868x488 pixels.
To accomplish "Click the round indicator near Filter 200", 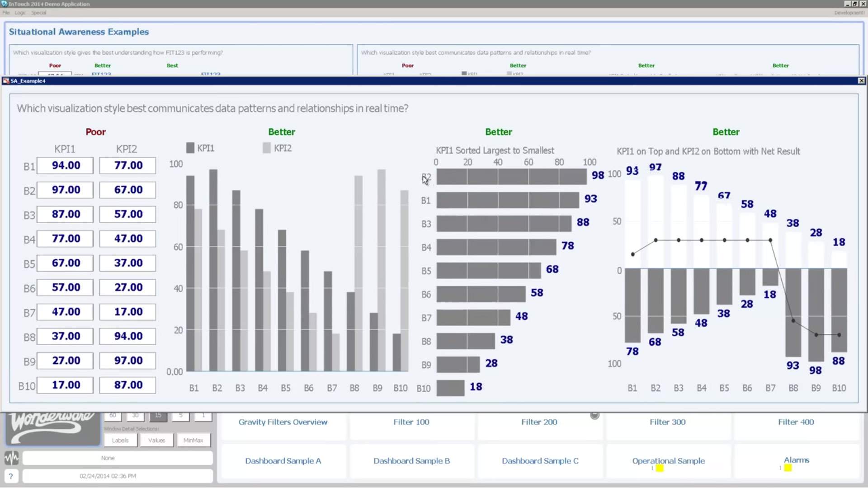I will pyautogui.click(x=594, y=415).
